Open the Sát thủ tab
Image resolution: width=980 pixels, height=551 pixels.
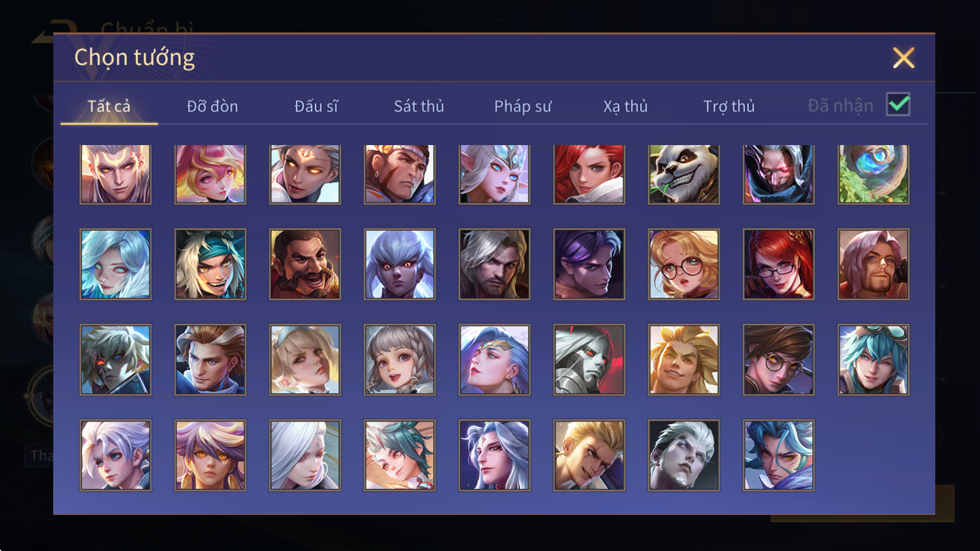pos(419,106)
